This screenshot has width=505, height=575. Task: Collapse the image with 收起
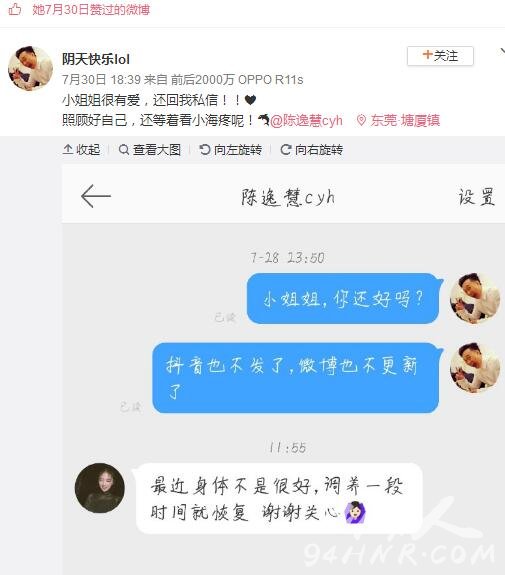click(81, 150)
